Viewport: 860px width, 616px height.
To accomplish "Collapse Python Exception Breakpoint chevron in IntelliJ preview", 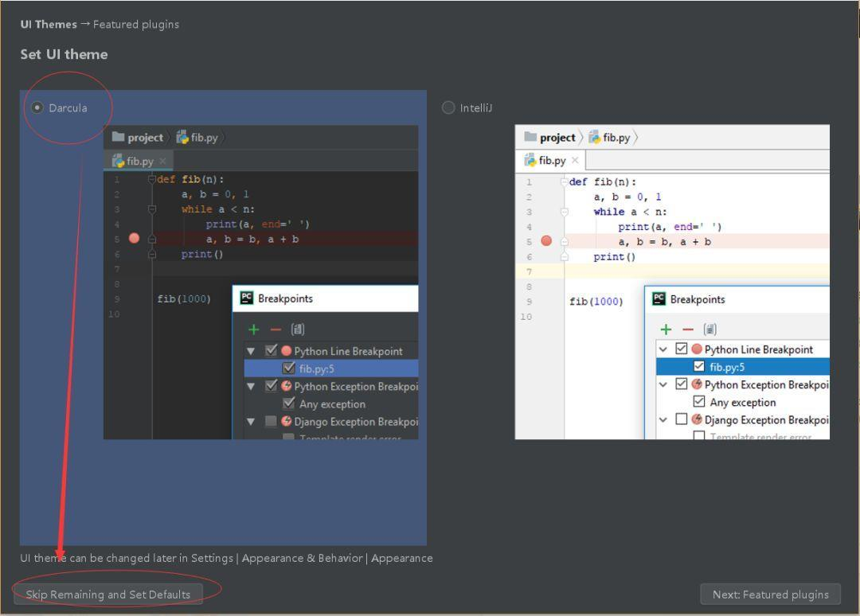I will pyautogui.click(x=663, y=384).
